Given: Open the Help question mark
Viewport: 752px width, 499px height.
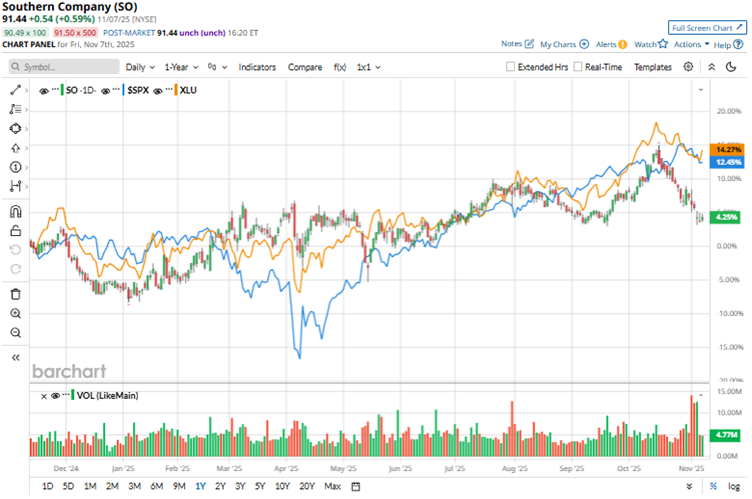Looking at the screenshot, I should pyautogui.click(x=739, y=45).
